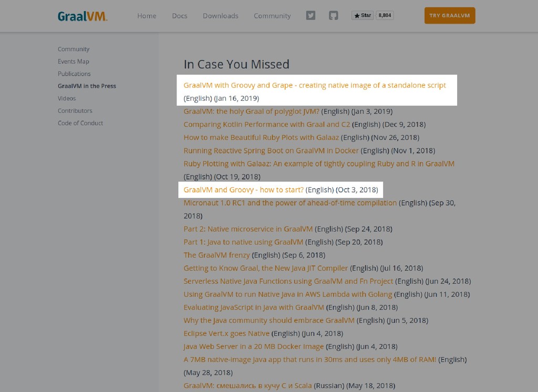Screen dimensions: 538x392
Task: Select Code of Conduct in the sidebar
Action: click(80, 123)
